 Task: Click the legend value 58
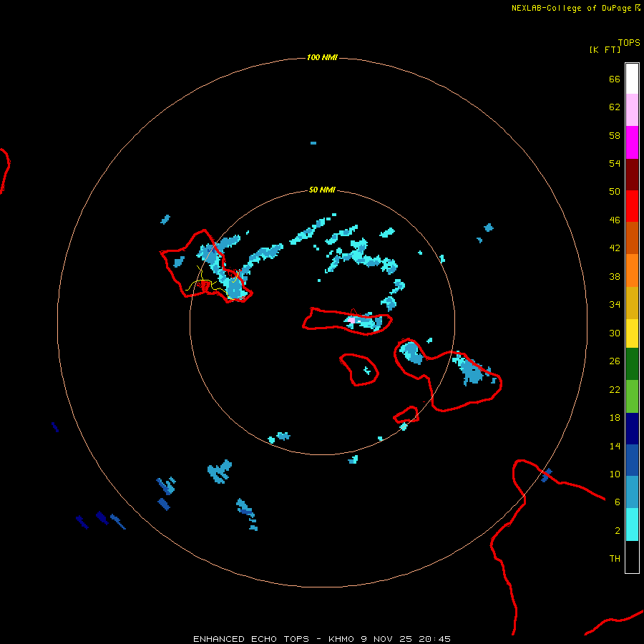pyautogui.click(x=615, y=135)
